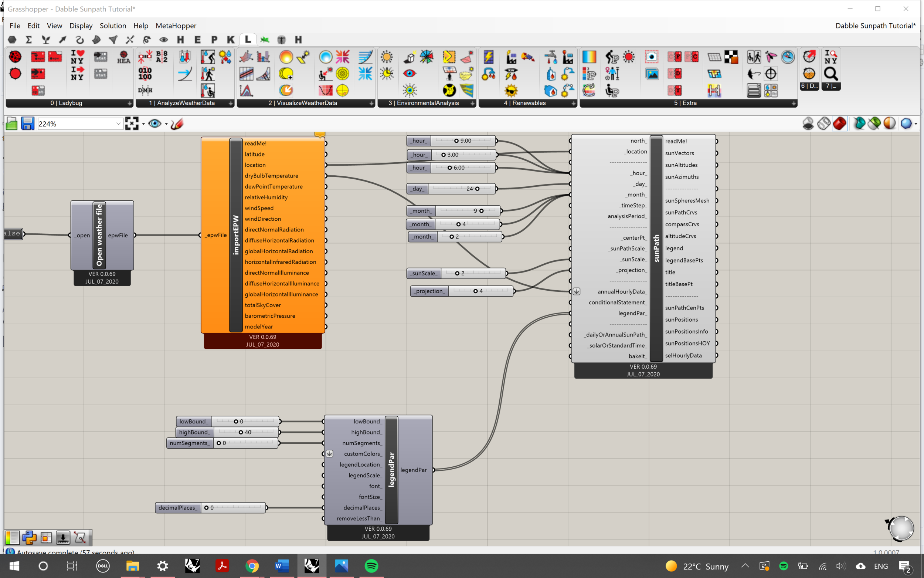Viewport: 924px width, 578px height.
Task: Open the 224% zoom level dropdown
Action: (118, 124)
